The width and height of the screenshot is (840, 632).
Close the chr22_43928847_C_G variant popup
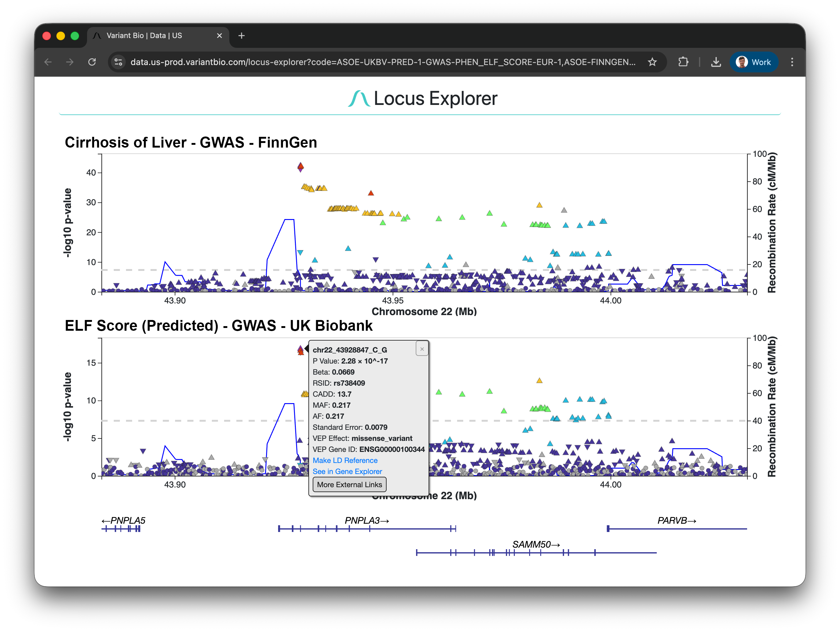pyautogui.click(x=422, y=349)
